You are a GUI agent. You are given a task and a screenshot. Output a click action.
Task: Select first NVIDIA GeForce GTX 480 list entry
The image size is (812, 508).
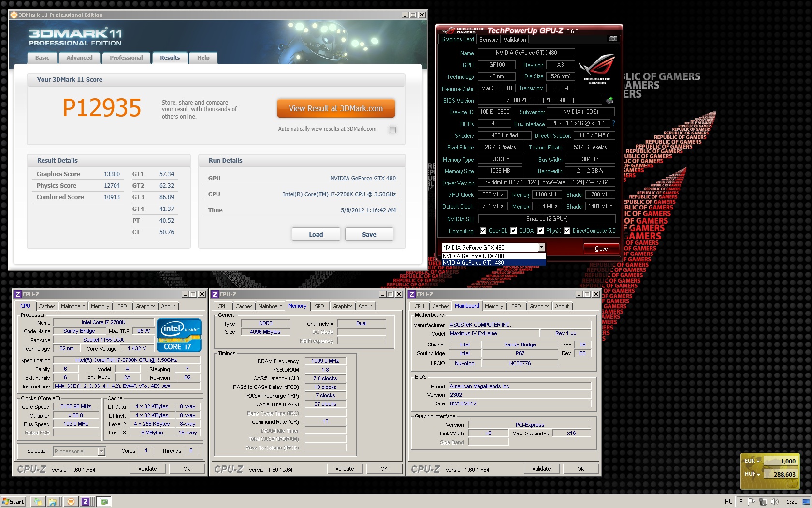pyautogui.click(x=493, y=256)
